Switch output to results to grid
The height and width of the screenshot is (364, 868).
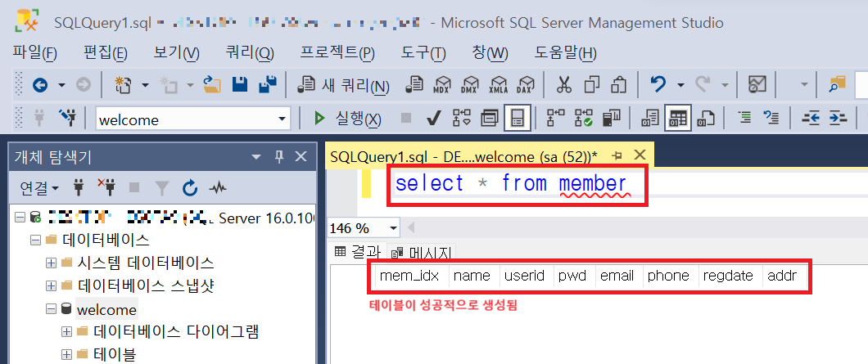click(678, 117)
